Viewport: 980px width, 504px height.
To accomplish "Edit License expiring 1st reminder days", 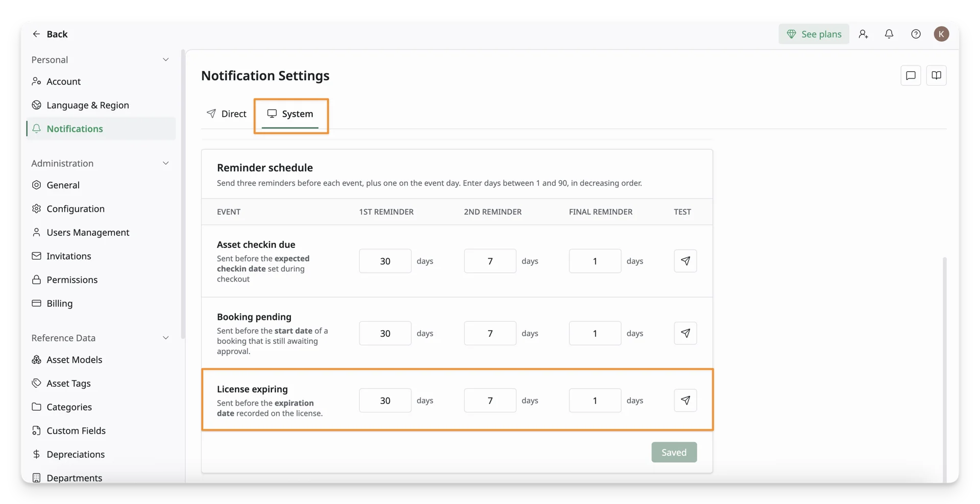I will coord(385,400).
